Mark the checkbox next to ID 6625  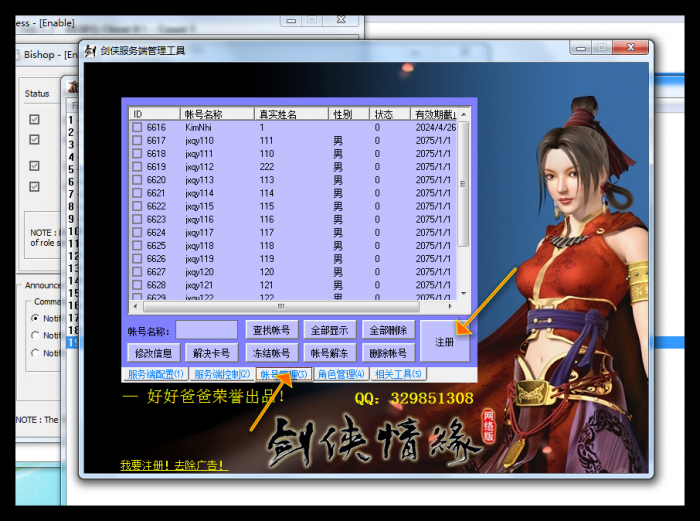137,246
